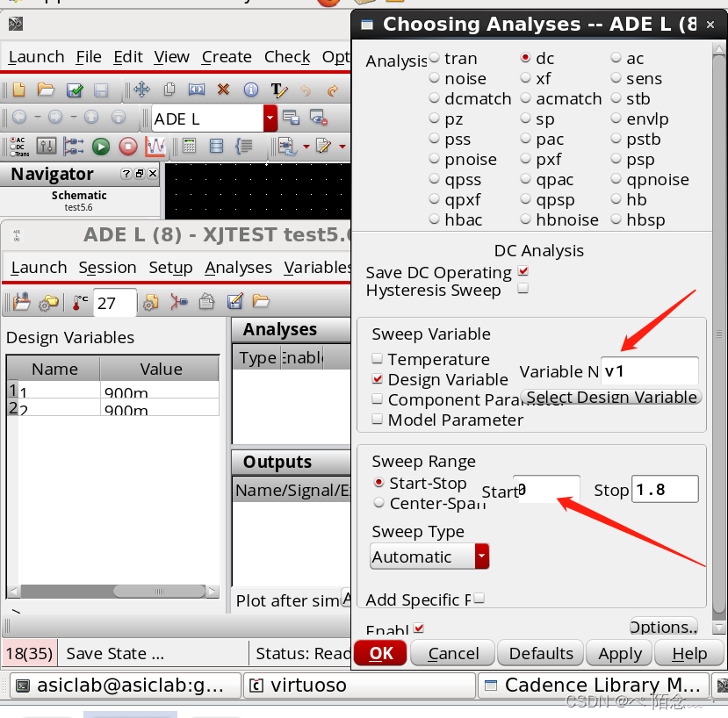Click the Move tool icon
728x718 pixels.
pos(141,90)
